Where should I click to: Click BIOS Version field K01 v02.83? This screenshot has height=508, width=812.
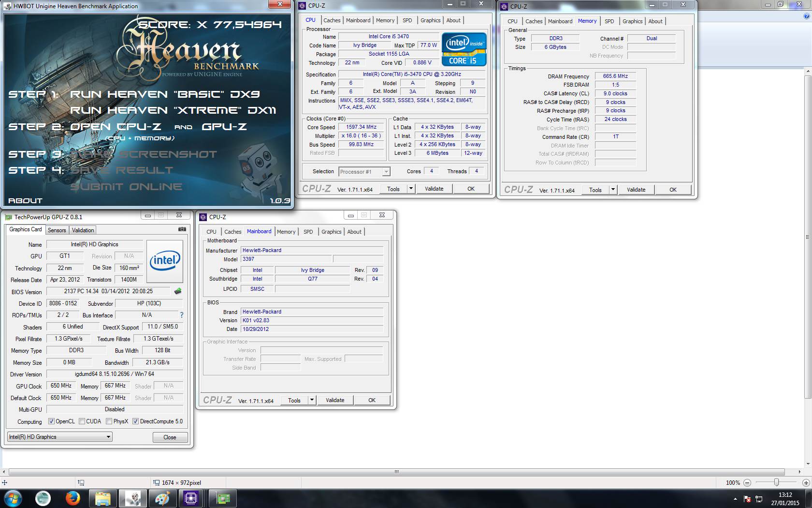coord(312,320)
